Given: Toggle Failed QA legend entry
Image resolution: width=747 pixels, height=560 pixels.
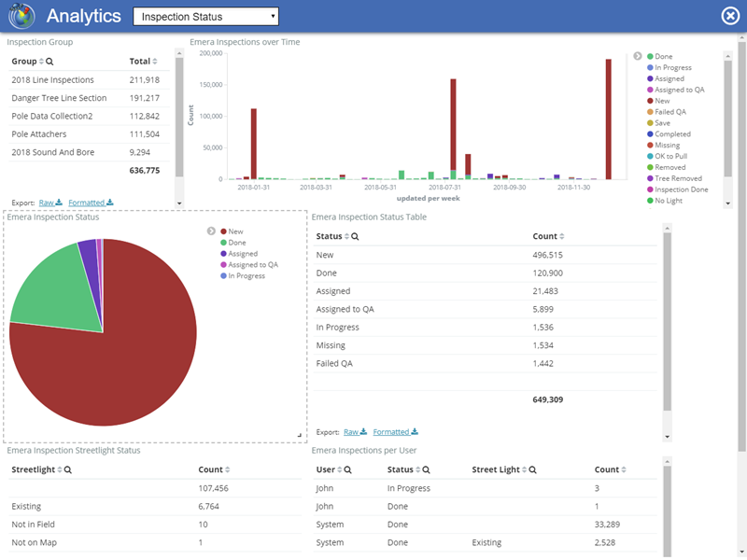Looking at the screenshot, I should pyautogui.click(x=667, y=112).
